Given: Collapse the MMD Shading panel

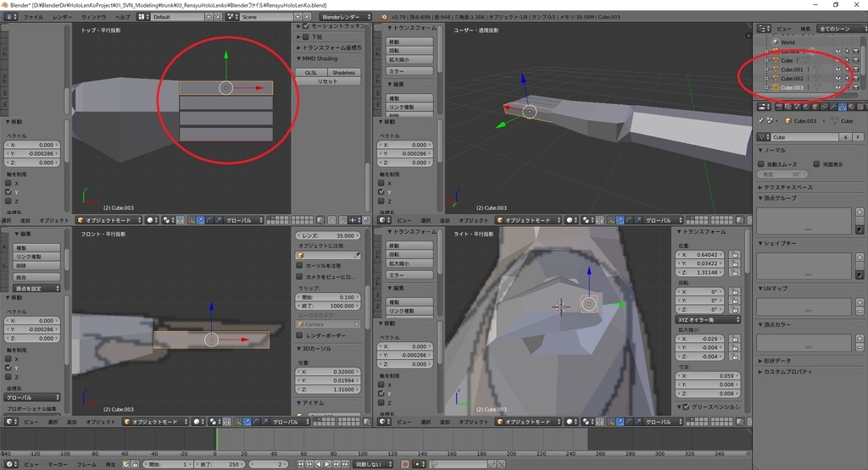Looking at the screenshot, I should (317, 58).
